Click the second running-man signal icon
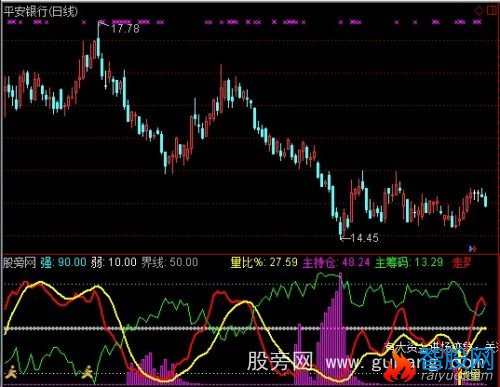This screenshot has height=387, width=500. tap(87, 371)
